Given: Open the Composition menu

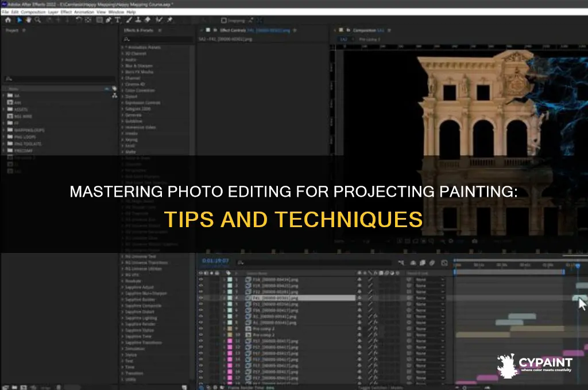Looking at the screenshot, I should pos(33,12).
